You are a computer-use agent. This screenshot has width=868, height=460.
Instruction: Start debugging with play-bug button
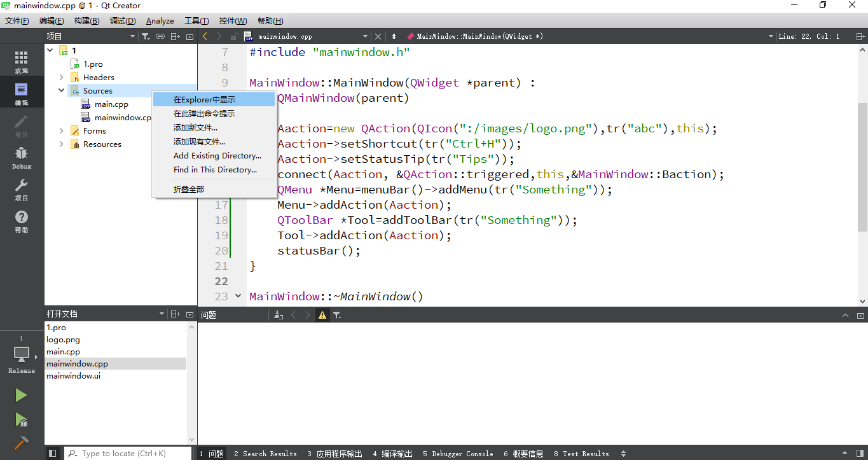pyautogui.click(x=22, y=419)
